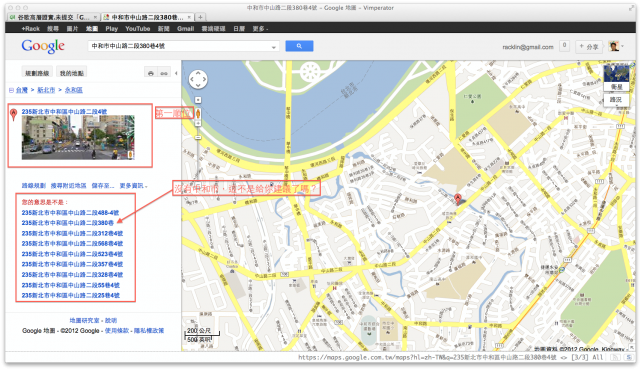This screenshot has width=640, height=370.
Task: Open the profile avatar account menu
Action: [616, 46]
